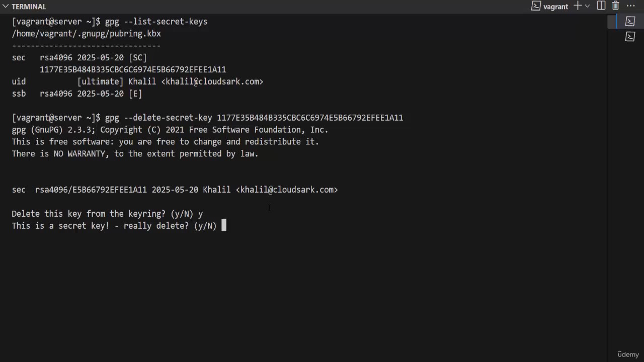Click khalil@cloudsark.com in the uid line

214,81
